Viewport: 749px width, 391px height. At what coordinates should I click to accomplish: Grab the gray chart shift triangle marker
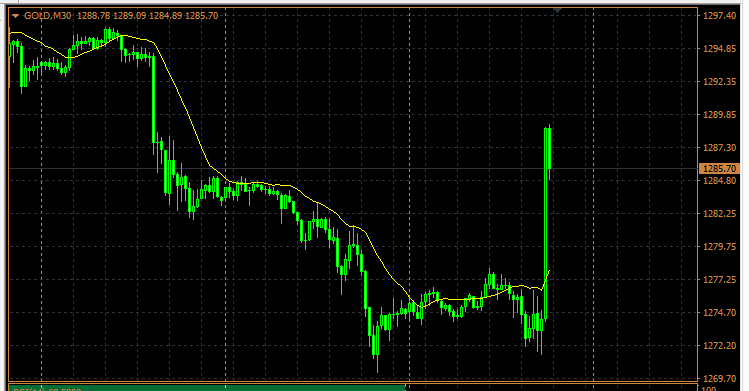coord(557,10)
